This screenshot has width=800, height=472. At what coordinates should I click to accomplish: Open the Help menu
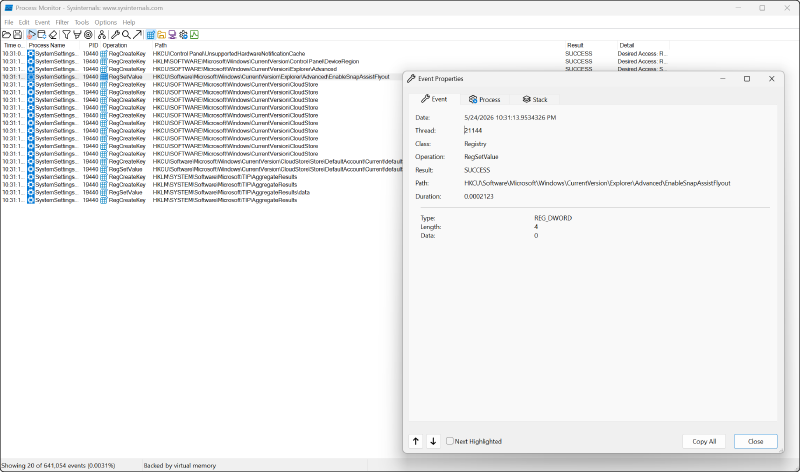click(129, 22)
